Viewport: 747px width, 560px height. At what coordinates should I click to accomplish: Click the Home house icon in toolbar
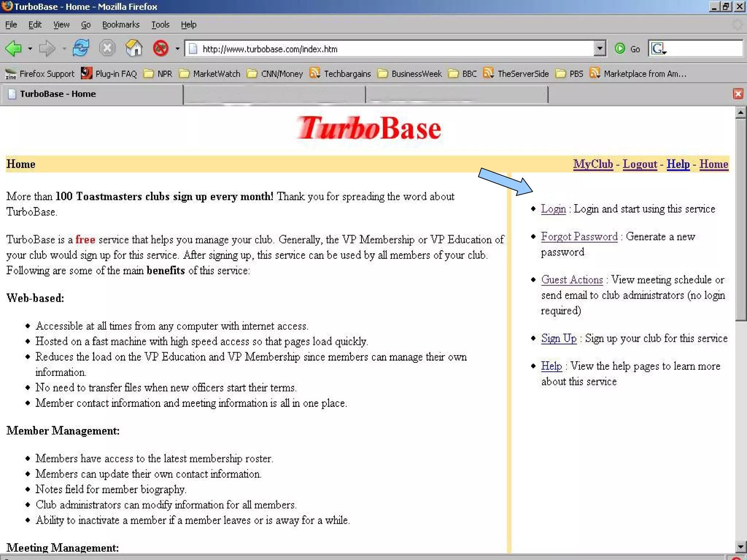[134, 48]
